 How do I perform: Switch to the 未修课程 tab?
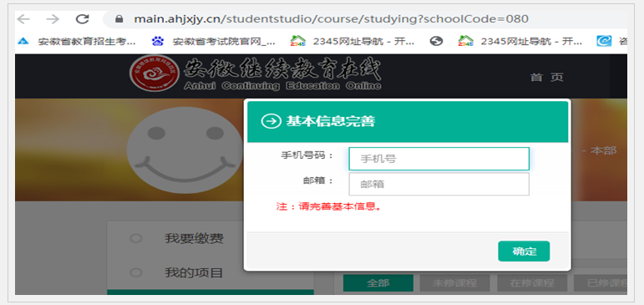454,283
